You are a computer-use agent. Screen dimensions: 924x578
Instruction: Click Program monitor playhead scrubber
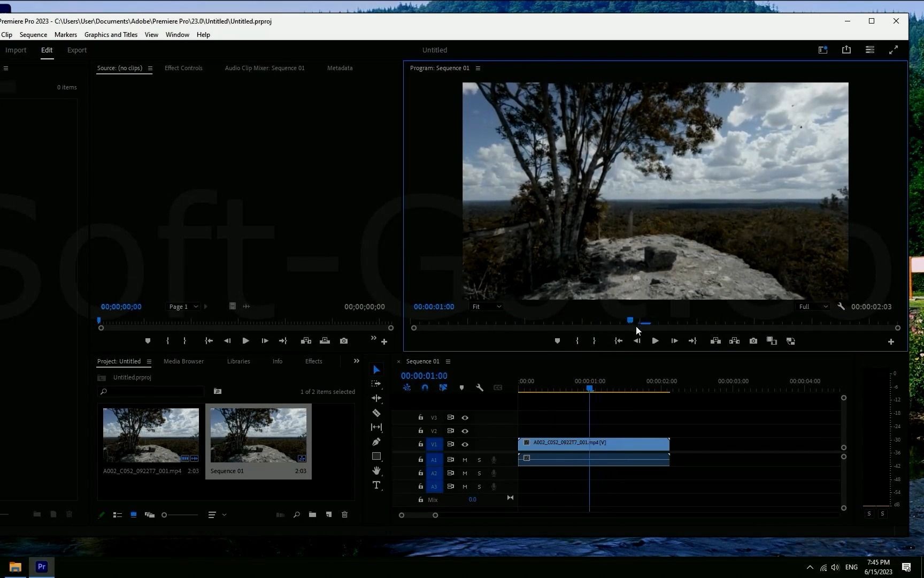coord(630,320)
